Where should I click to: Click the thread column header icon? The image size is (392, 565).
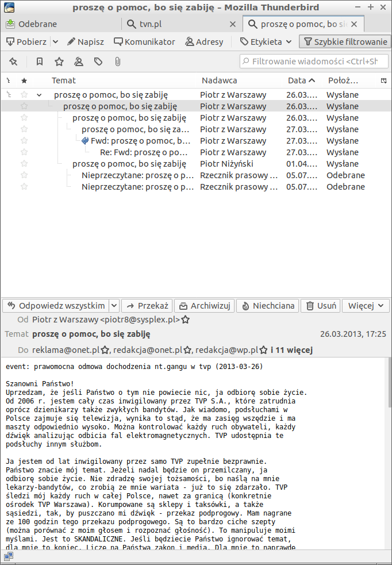[9, 80]
